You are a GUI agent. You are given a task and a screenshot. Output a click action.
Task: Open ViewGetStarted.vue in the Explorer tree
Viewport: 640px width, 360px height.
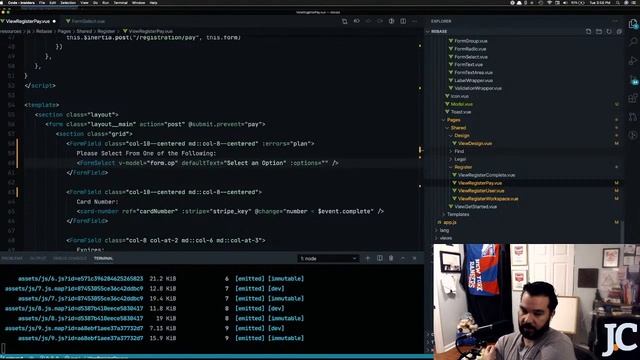pos(476,207)
